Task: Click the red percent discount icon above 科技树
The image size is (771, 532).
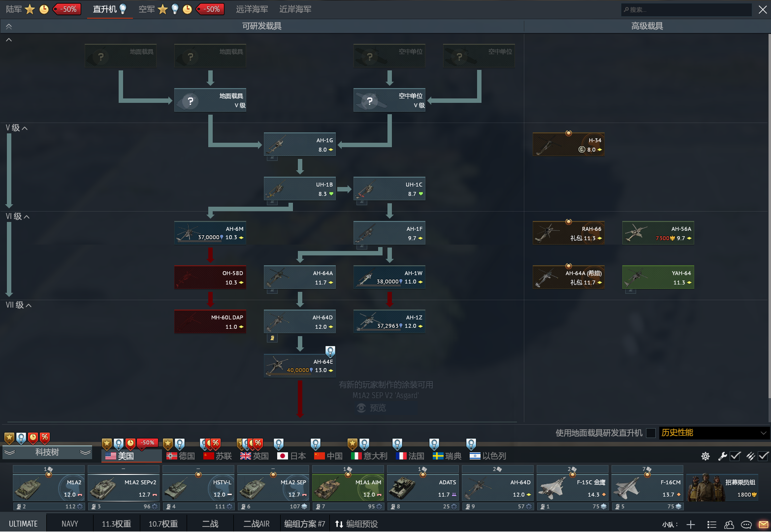Action: point(45,438)
